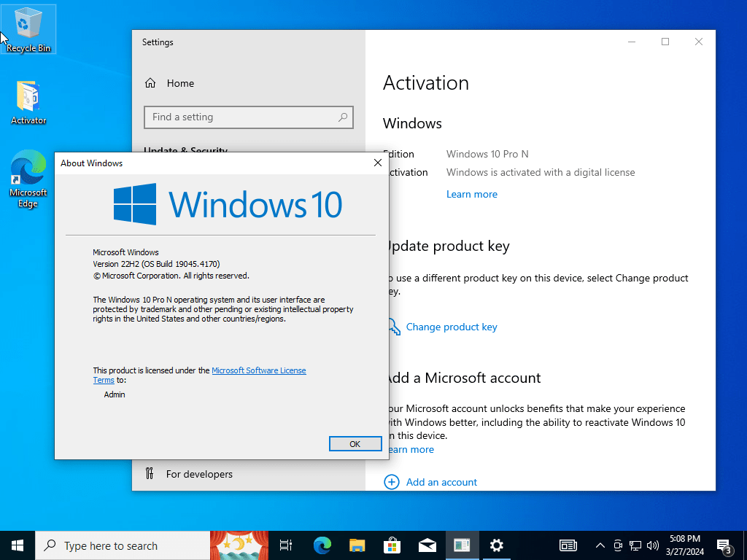Click the Microsoft Corporation copyright line
Image resolution: width=747 pixels, height=560 pixels.
coord(171,276)
